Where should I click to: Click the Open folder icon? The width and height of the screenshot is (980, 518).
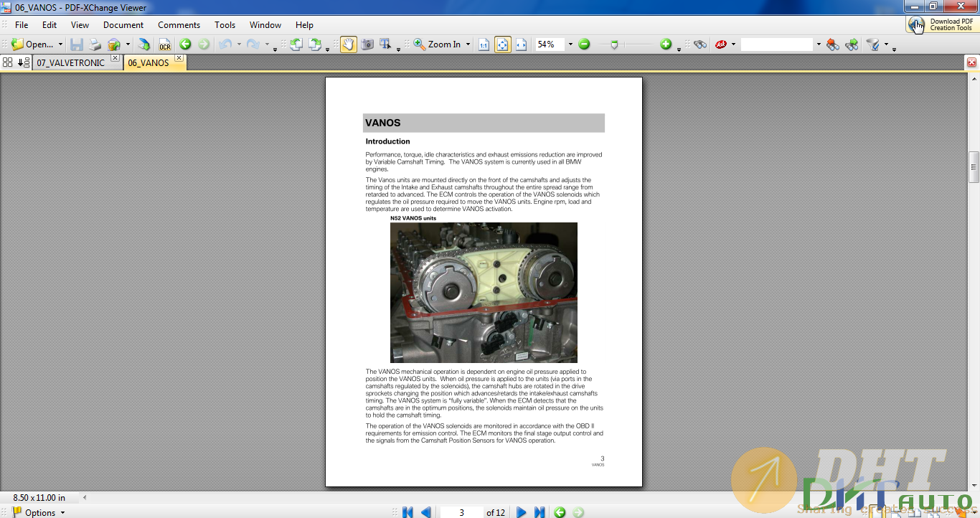[17, 44]
